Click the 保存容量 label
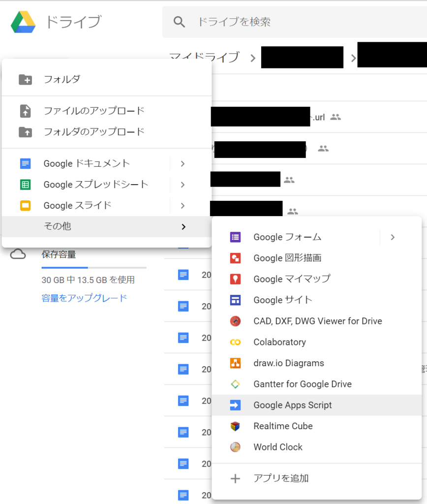 (59, 254)
